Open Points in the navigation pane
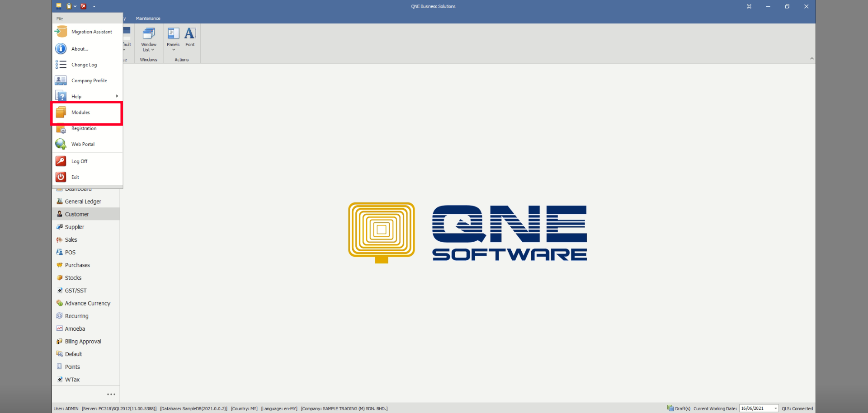Viewport: 868px width, 413px height. pos(86,366)
